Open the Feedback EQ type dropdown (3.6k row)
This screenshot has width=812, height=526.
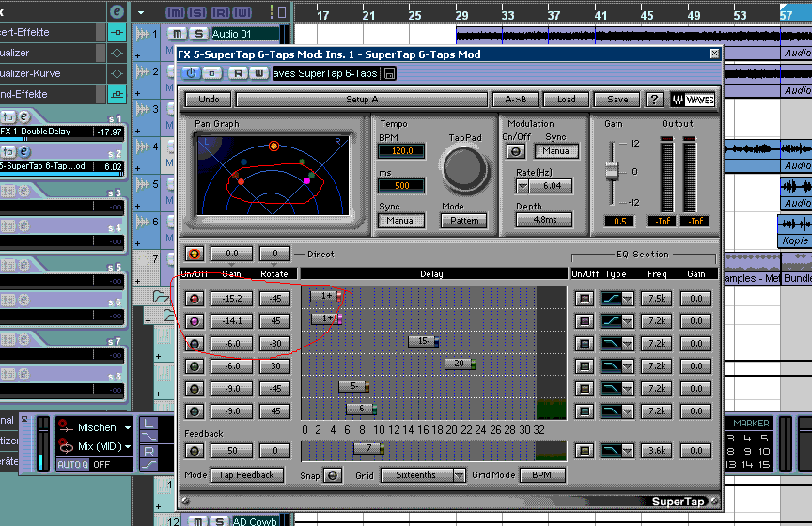(x=627, y=451)
